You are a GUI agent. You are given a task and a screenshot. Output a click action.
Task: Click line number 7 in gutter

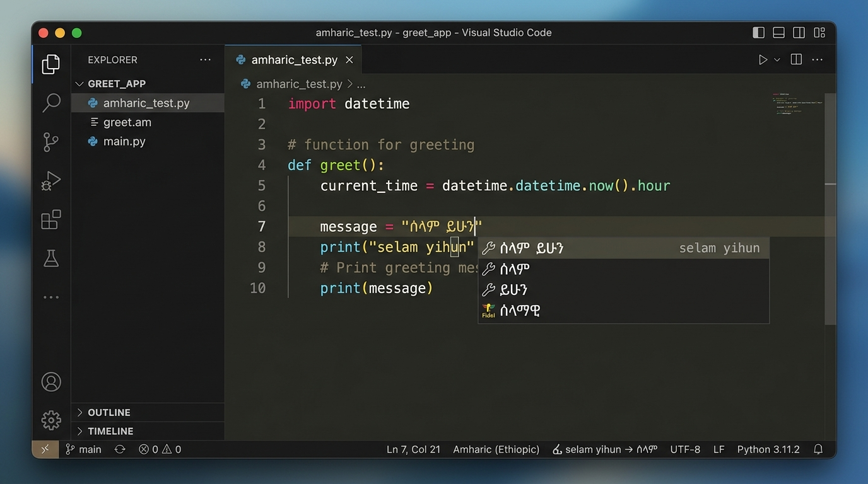tap(261, 226)
